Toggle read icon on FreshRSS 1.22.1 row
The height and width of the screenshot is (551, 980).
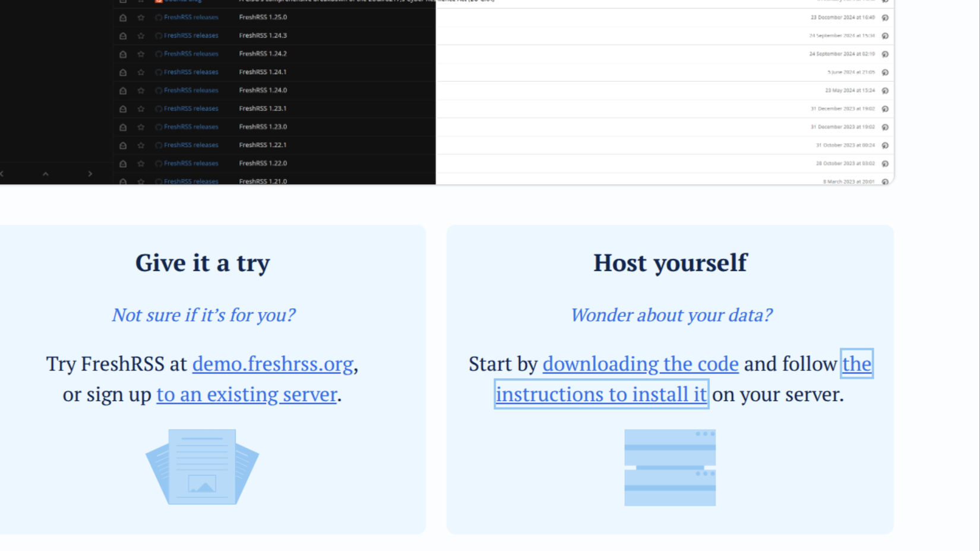[x=123, y=145]
